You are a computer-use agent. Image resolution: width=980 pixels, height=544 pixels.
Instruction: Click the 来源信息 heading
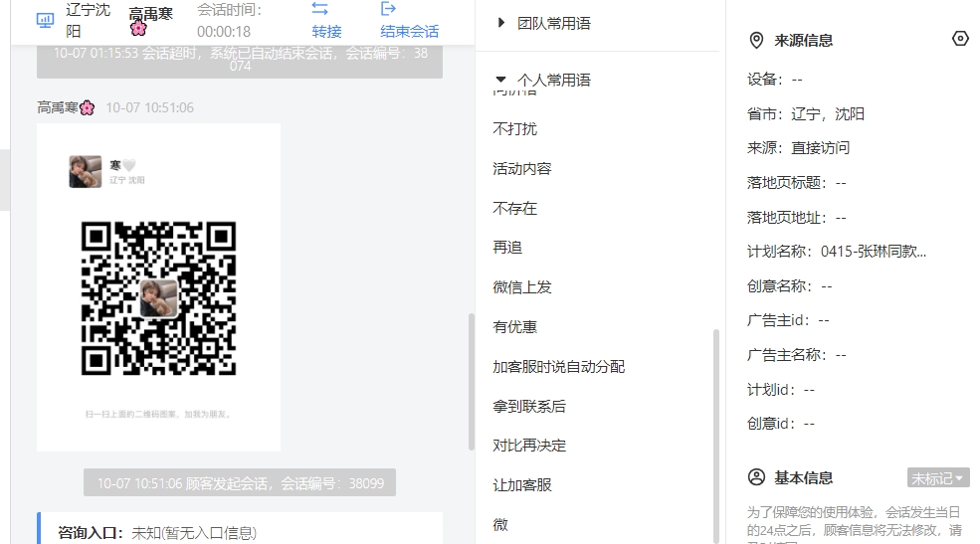[803, 41]
